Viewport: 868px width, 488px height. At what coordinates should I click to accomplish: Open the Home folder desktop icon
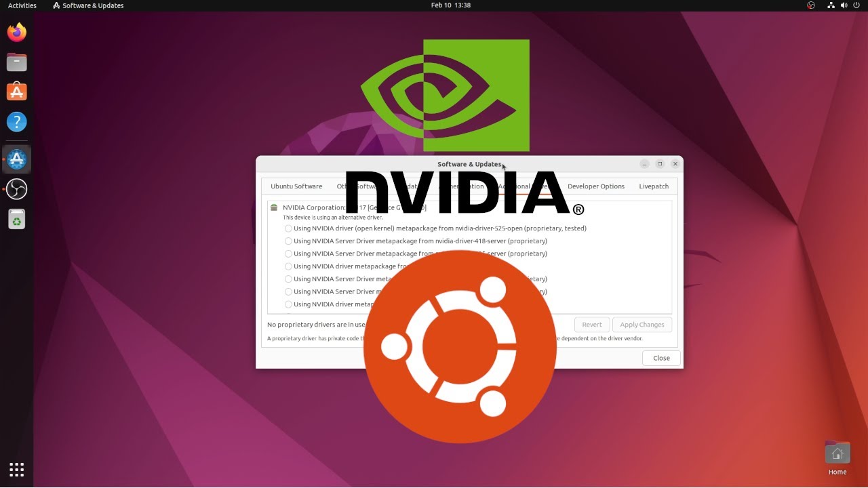pos(837,458)
